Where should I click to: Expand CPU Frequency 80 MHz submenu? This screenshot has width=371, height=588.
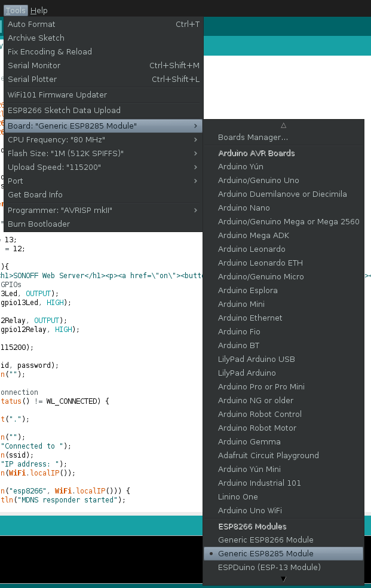click(x=103, y=139)
